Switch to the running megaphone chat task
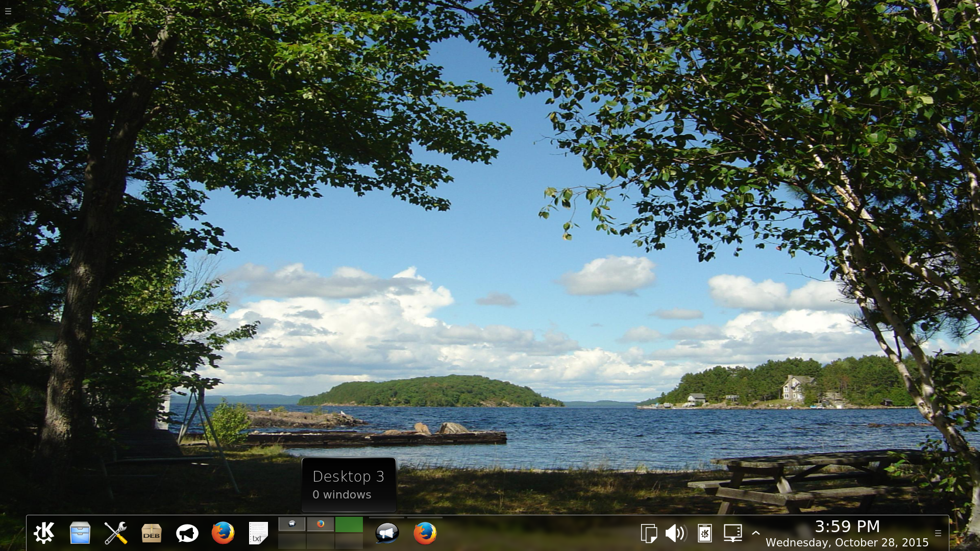Image resolution: width=980 pixels, height=551 pixels. tap(387, 533)
